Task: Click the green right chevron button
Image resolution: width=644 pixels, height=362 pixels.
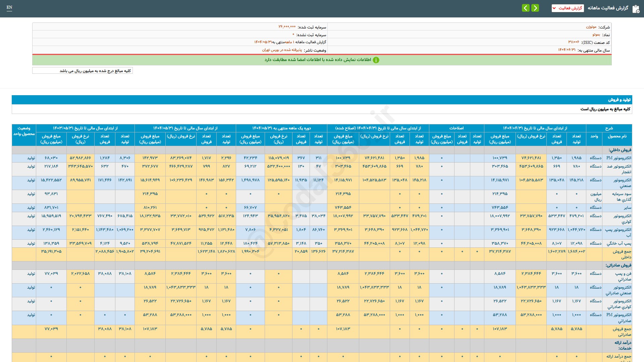Action: pos(535,8)
